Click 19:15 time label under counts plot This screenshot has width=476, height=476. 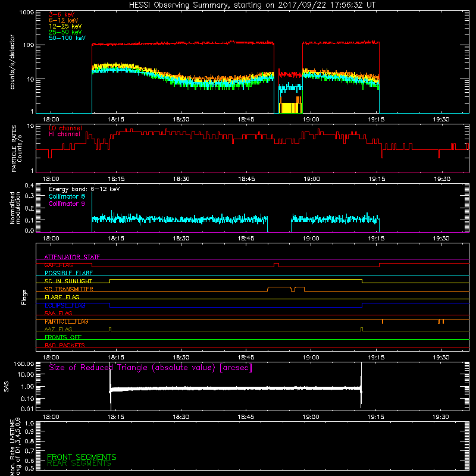[x=376, y=120]
